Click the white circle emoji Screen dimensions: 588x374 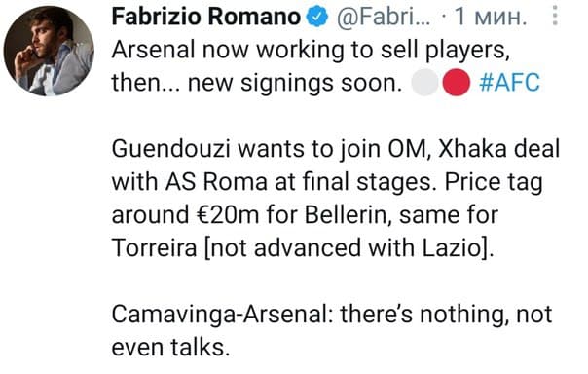pyautogui.click(x=424, y=83)
